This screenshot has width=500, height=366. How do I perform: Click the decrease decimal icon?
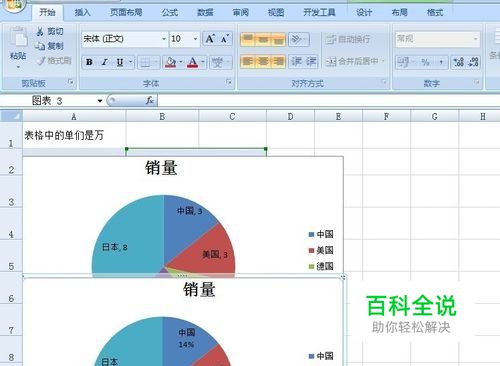[x=473, y=62]
